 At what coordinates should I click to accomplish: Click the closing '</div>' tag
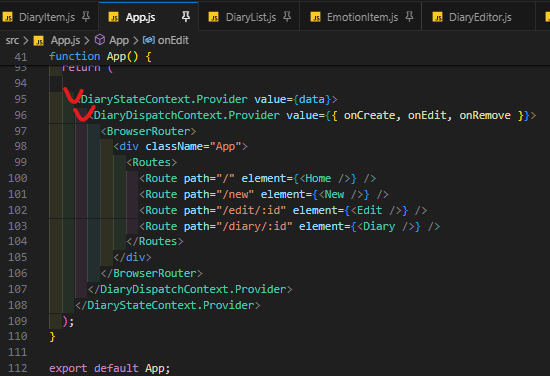(133, 257)
